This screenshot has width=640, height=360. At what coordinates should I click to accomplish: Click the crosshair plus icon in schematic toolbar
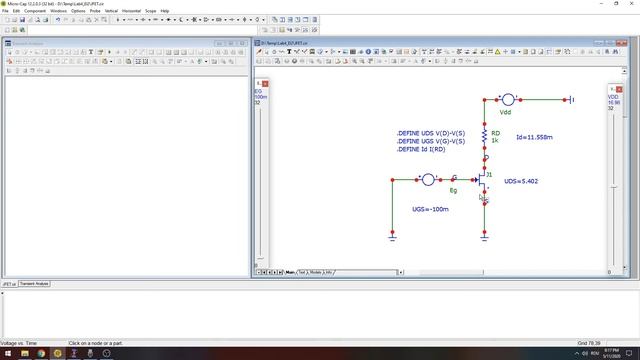pyautogui.click(x=505, y=52)
